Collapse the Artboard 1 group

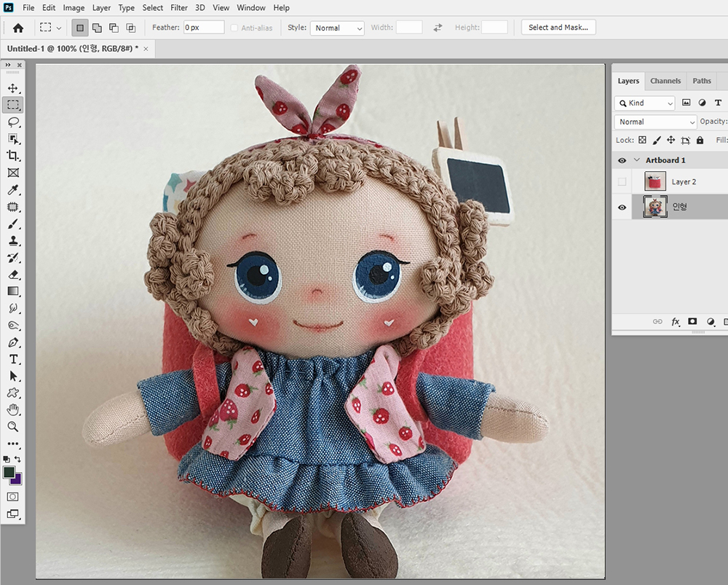[x=637, y=160]
